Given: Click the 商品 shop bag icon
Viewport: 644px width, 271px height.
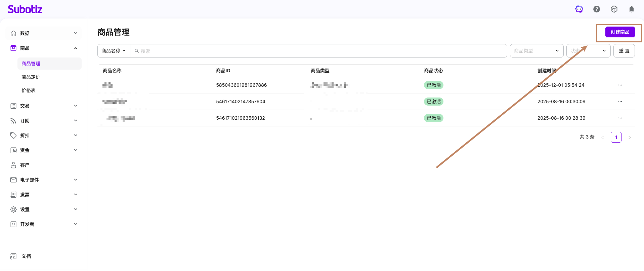Looking at the screenshot, I should (x=13, y=48).
